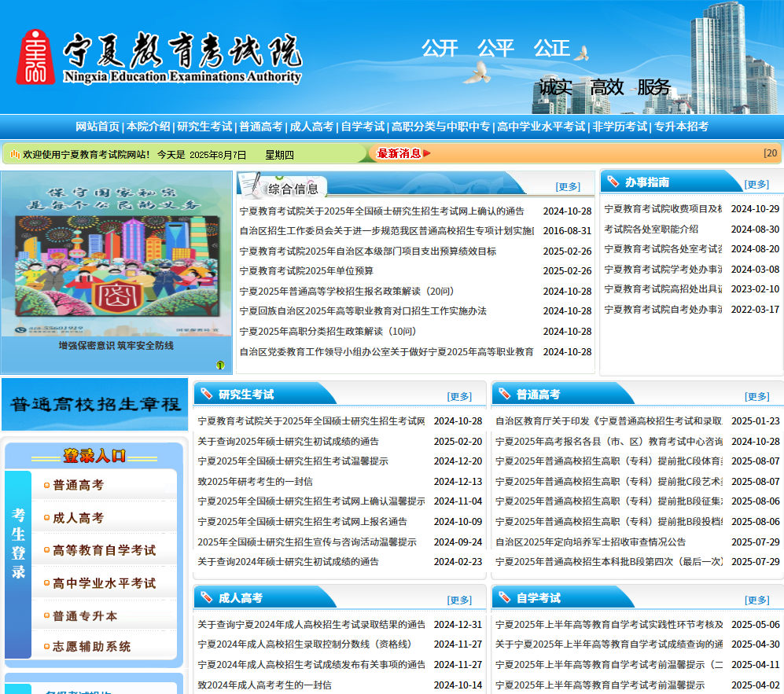Open 致2025年研考考生的一封信 article

[255, 481]
